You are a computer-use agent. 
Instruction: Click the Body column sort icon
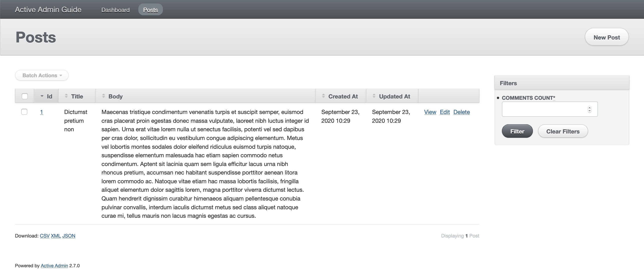(x=104, y=96)
